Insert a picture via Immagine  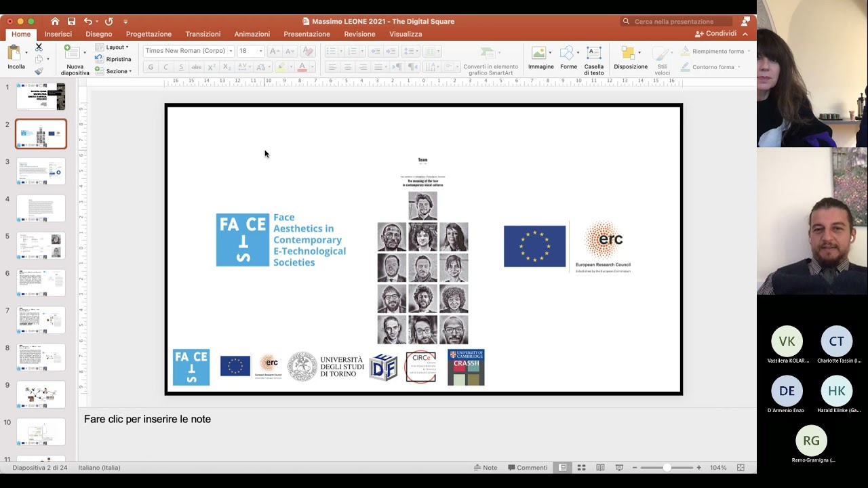pyautogui.click(x=540, y=58)
